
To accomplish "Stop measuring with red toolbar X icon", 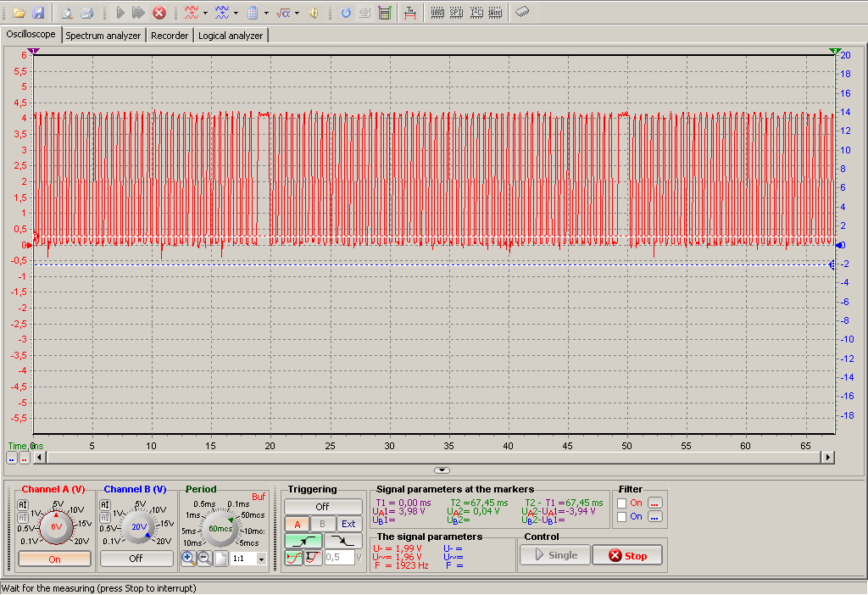I will [x=159, y=13].
